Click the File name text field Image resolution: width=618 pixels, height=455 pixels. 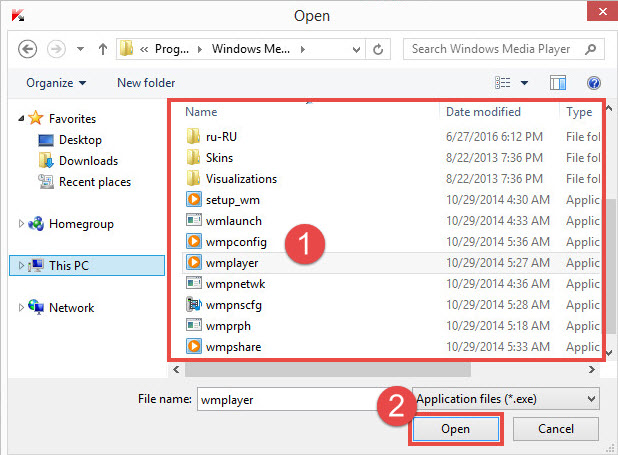pyautogui.click(x=303, y=399)
